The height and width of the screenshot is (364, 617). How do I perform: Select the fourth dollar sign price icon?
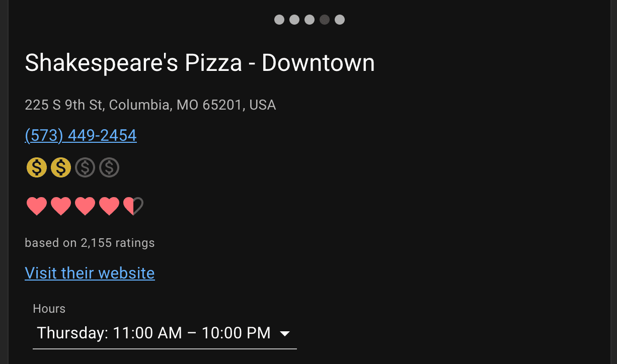pos(109,167)
